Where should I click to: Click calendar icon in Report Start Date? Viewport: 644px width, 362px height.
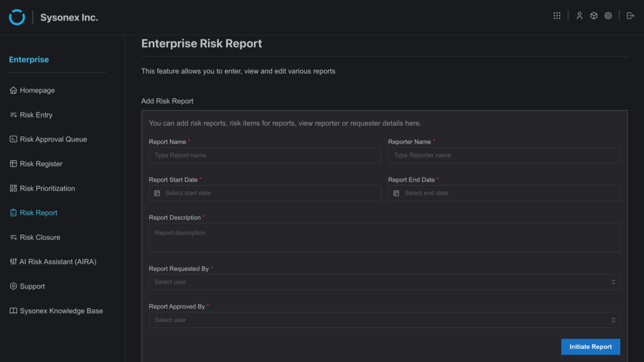[157, 193]
